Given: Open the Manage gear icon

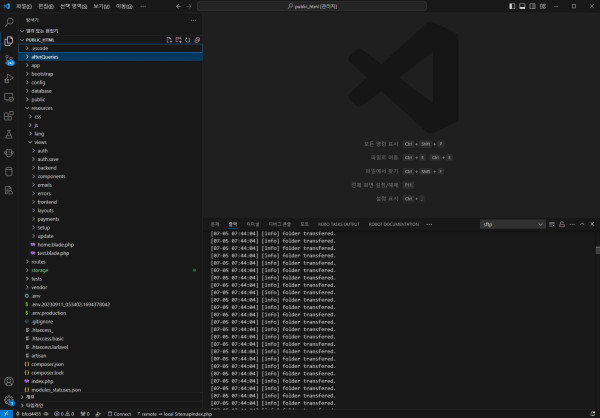Looking at the screenshot, I should click(9, 400).
